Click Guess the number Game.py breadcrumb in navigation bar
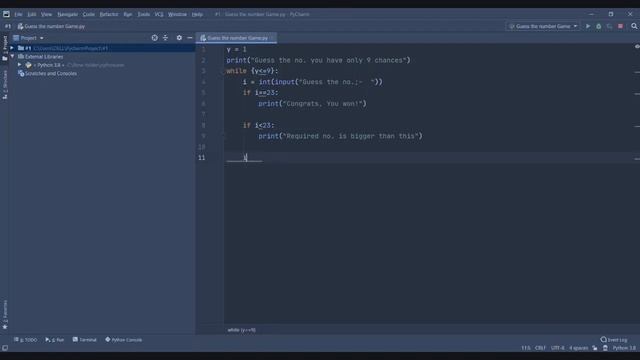This screenshot has height=360, width=640. pos(51,26)
